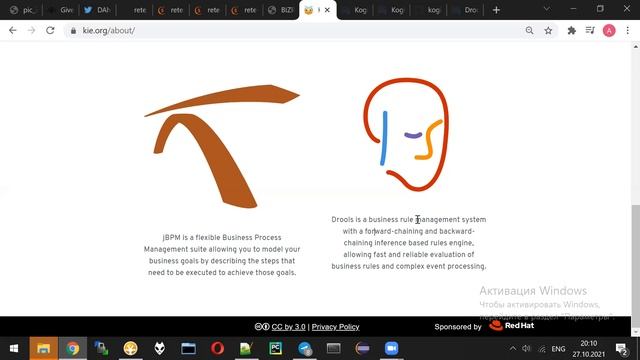Switch to the 'BIZI' tab

281,10
